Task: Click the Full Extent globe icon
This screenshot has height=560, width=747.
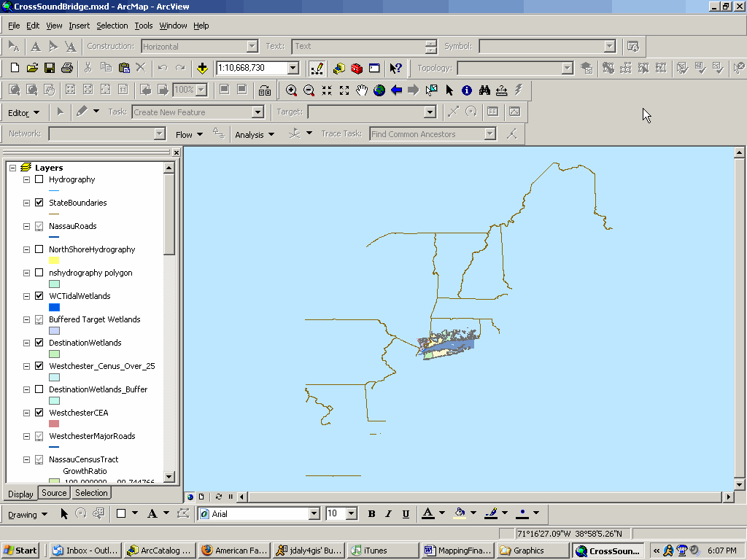Action: (x=379, y=90)
